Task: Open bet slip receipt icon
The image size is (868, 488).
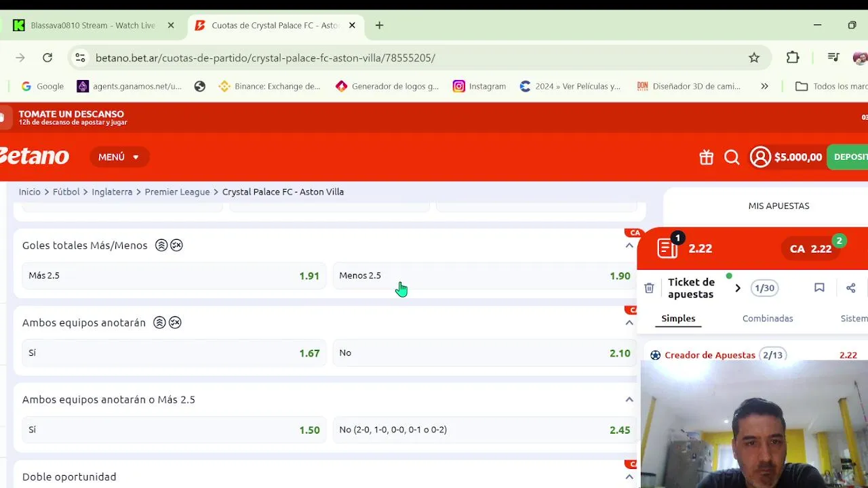Action: [x=668, y=247]
